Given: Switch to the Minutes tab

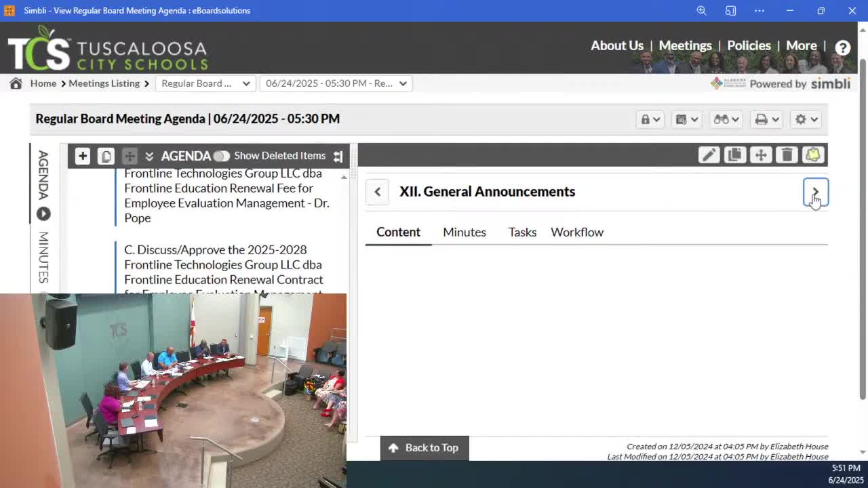Looking at the screenshot, I should [464, 232].
